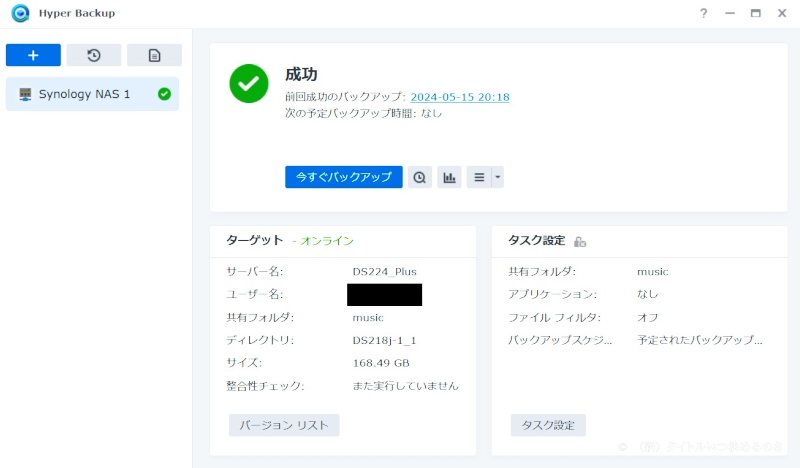The width and height of the screenshot is (800, 468).
Task: Start backup with 今すぐバックアップ button
Action: pyautogui.click(x=344, y=177)
